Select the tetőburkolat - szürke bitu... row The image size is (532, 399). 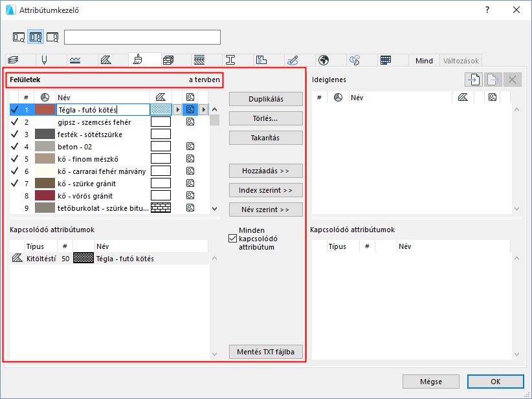109,208
